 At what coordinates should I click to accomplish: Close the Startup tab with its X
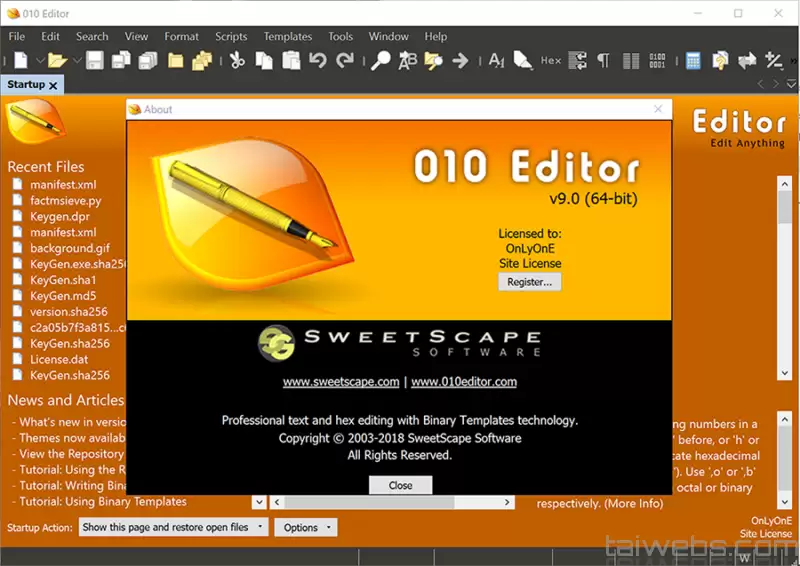click(x=53, y=85)
